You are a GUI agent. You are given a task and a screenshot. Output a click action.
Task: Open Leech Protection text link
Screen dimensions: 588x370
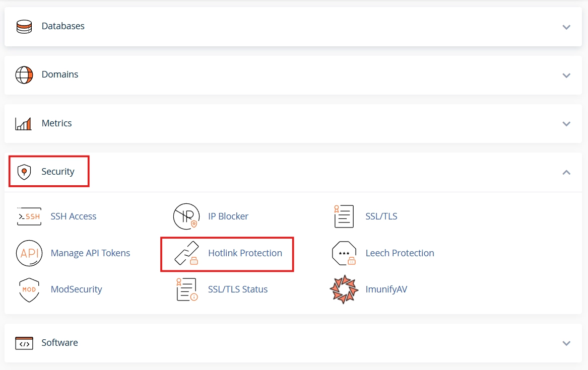(x=400, y=253)
